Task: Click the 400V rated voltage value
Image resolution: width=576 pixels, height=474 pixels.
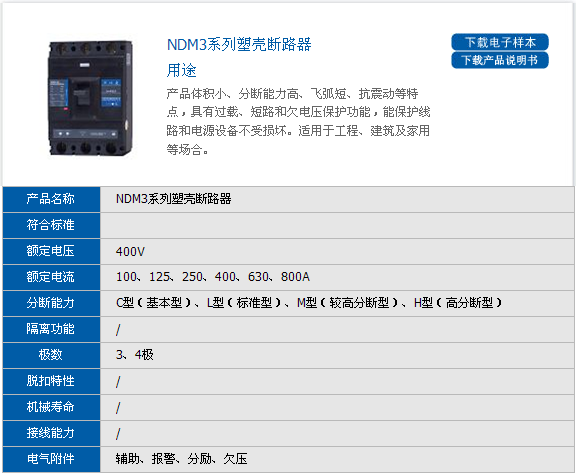Action: (x=130, y=252)
